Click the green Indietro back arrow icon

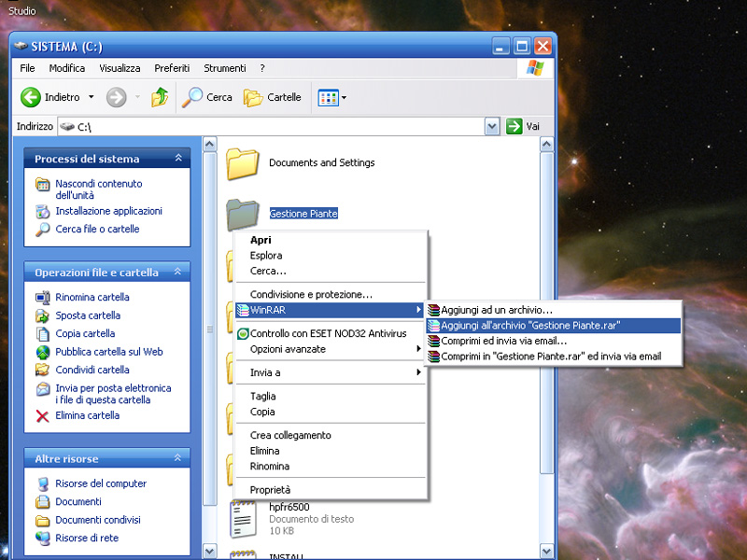click(x=31, y=97)
